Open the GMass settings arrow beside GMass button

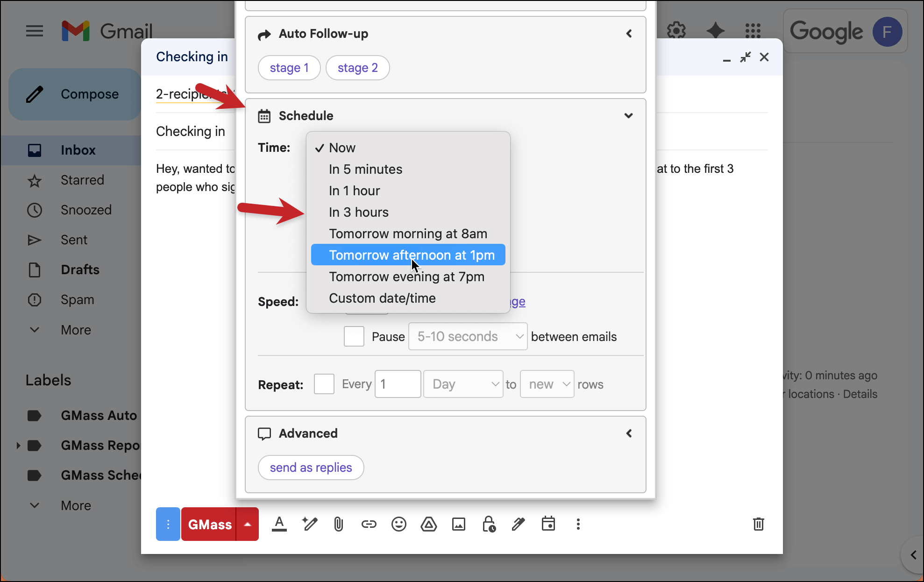[x=248, y=524]
